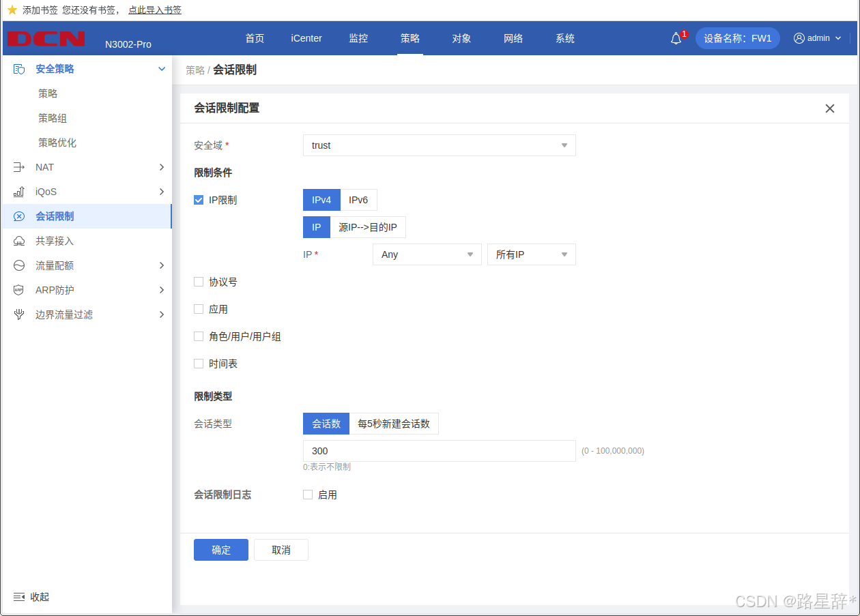Click the NAT sidebar icon
Screen dimensions: 860x616
(x=19, y=167)
